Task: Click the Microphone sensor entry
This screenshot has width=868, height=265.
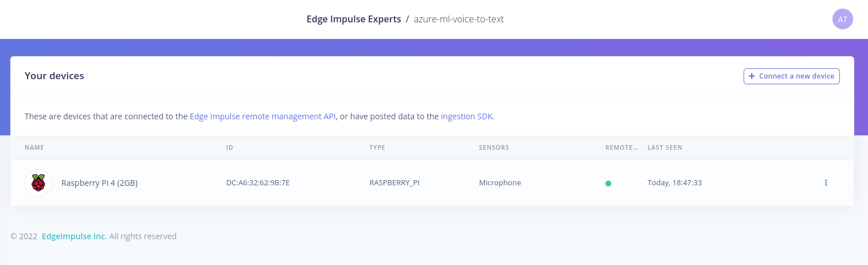Action: (x=500, y=183)
